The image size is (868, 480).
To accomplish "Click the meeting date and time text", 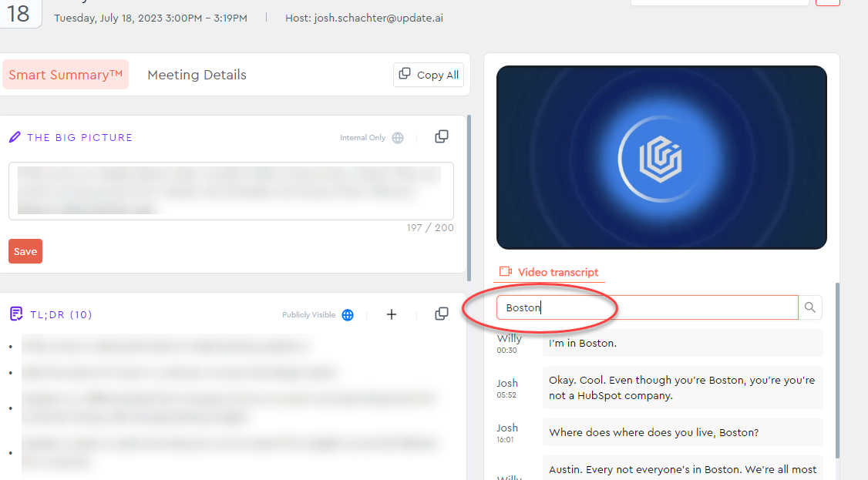I will [x=150, y=18].
